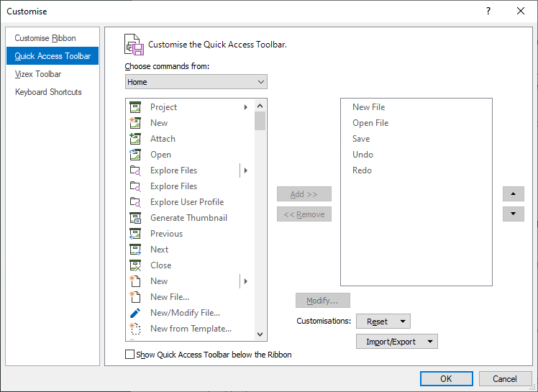Click the New from Template dotted icon

[135, 329]
